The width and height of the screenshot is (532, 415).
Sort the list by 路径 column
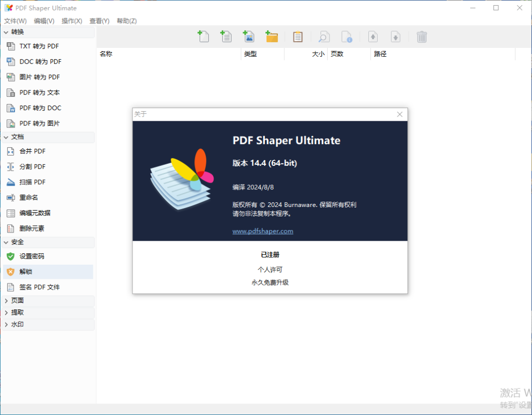point(443,54)
